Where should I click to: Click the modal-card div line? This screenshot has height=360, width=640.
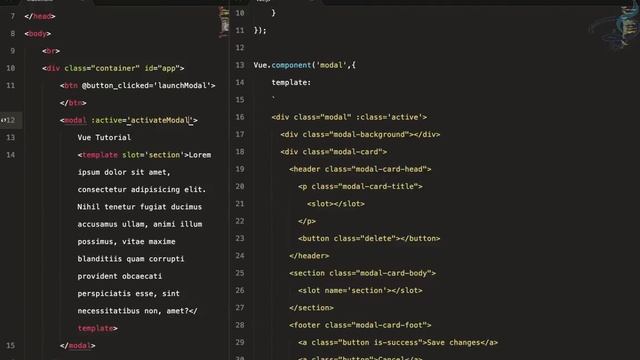pyautogui.click(x=333, y=152)
